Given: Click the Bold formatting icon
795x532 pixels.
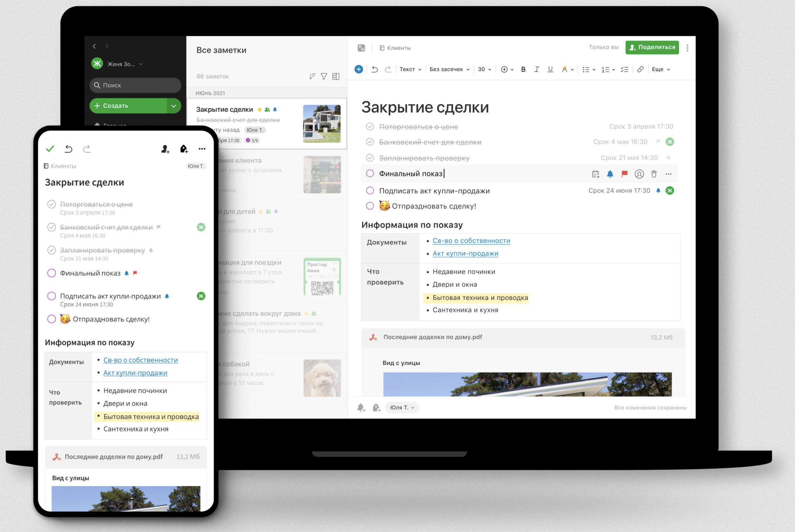Looking at the screenshot, I should [x=523, y=69].
